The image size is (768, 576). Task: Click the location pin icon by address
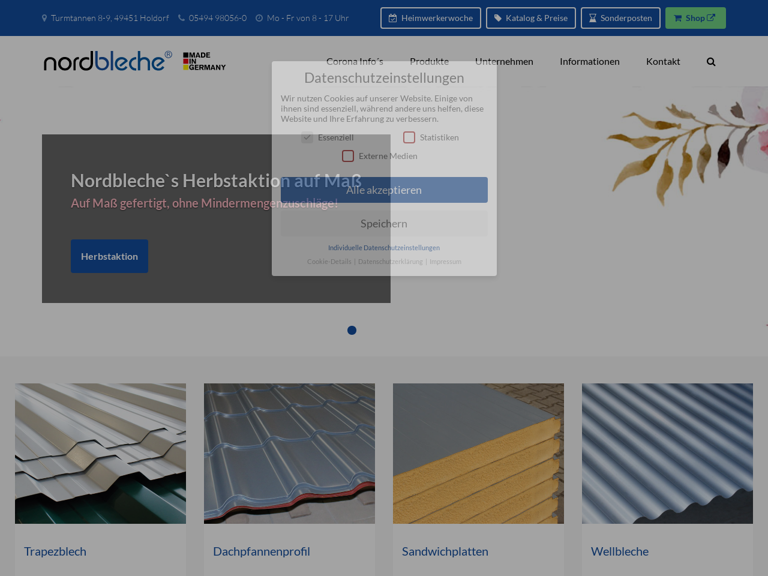coord(44,18)
